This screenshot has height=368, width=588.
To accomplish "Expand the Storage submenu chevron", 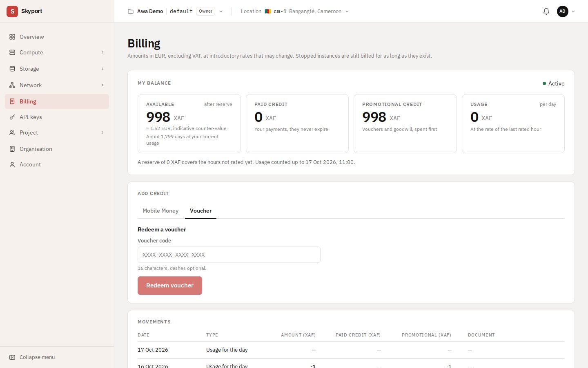I will pos(102,69).
